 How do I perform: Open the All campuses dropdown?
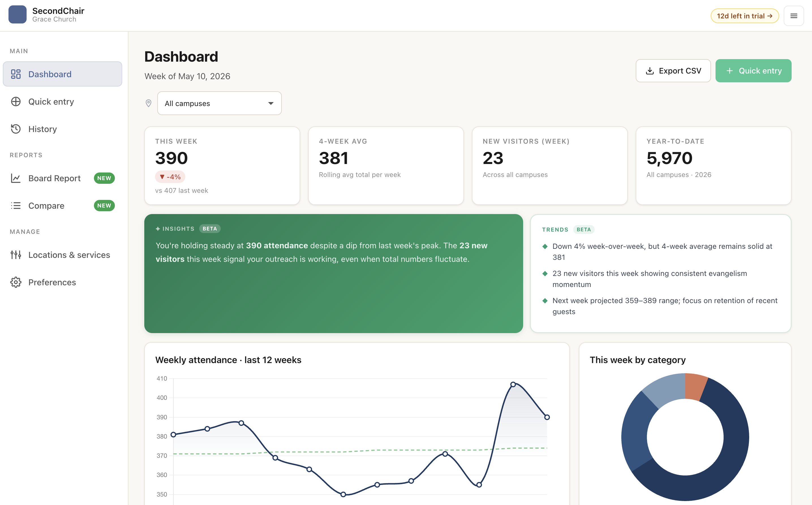[220, 103]
